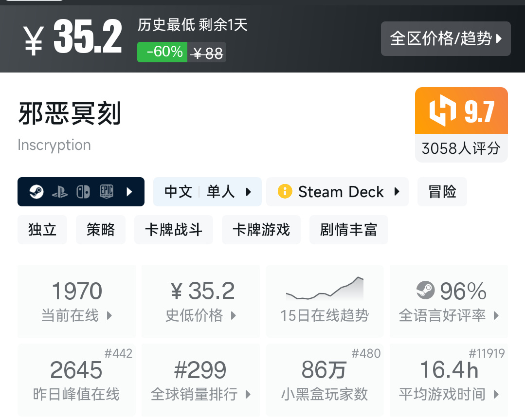Click the Steam icon beside 96% rating

point(426,291)
